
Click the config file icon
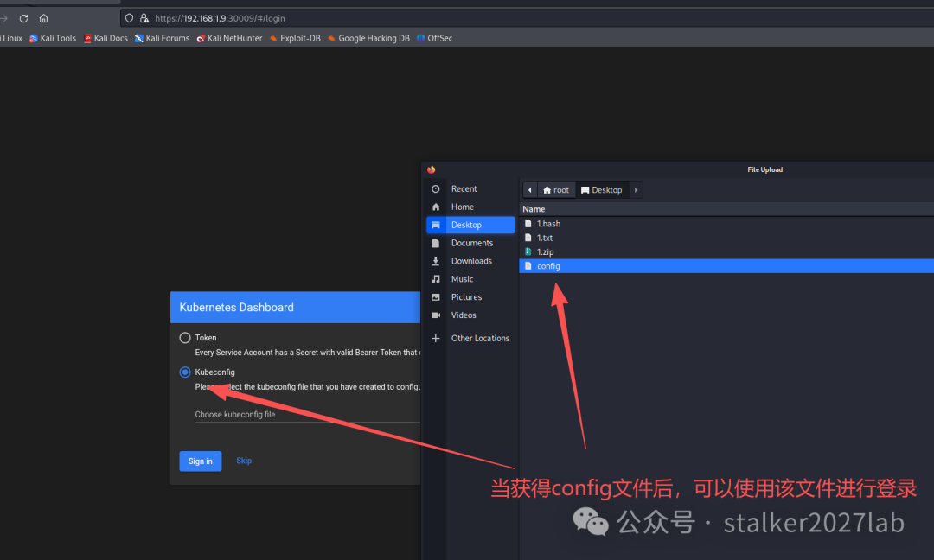[x=528, y=266]
